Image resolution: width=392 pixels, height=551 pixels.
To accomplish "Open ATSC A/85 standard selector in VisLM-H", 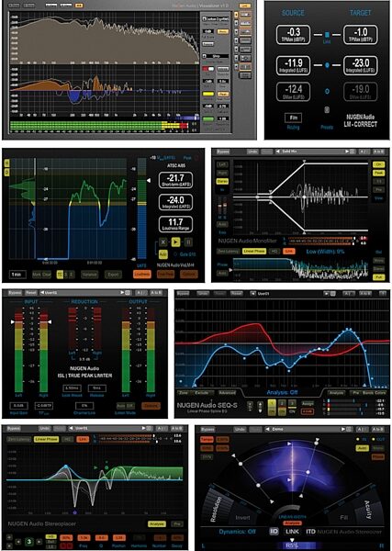I will 175,165.
